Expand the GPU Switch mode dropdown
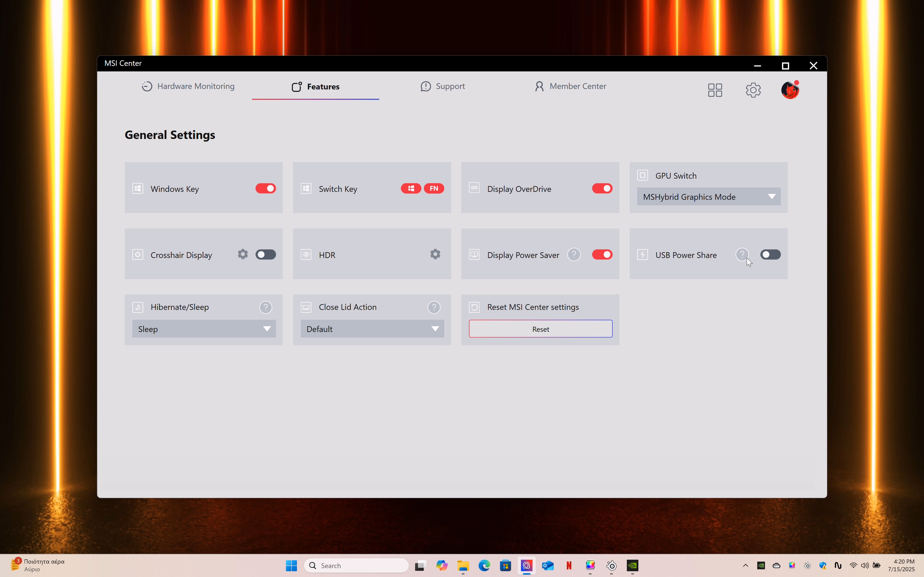This screenshot has height=577, width=924. pos(709,197)
